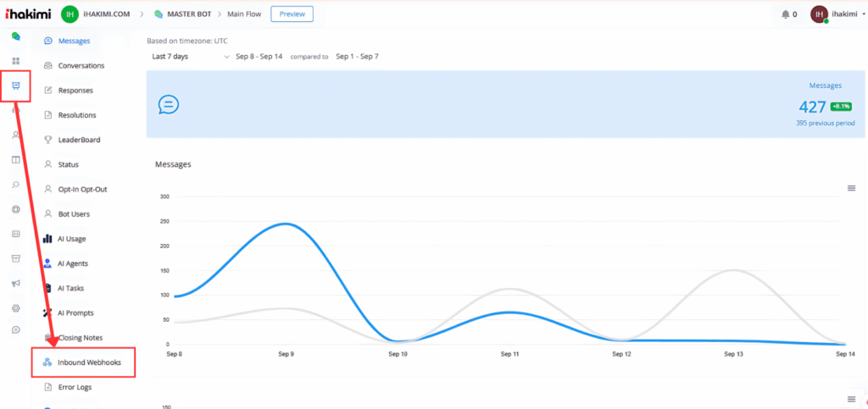Image resolution: width=868 pixels, height=409 pixels.
Task: Click the Main Flow breadcrumb link
Action: pos(246,14)
